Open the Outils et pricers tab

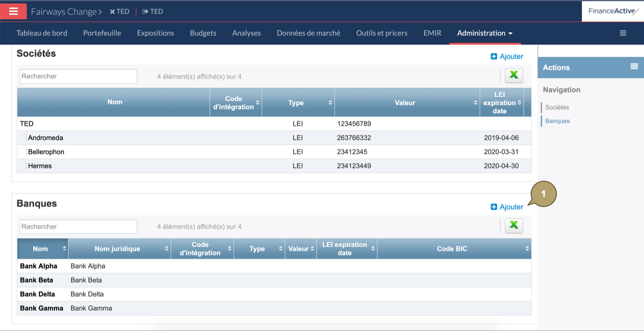pyautogui.click(x=382, y=33)
